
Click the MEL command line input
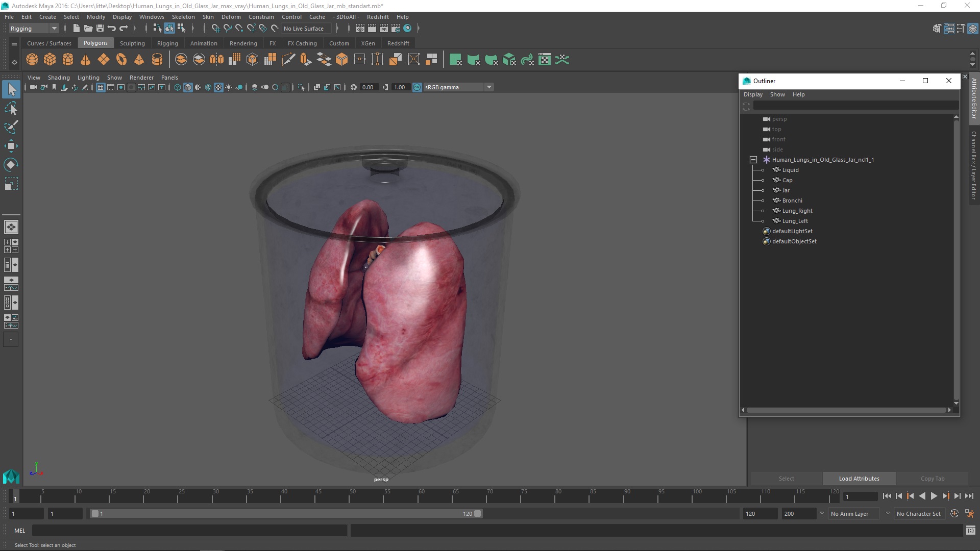189,531
